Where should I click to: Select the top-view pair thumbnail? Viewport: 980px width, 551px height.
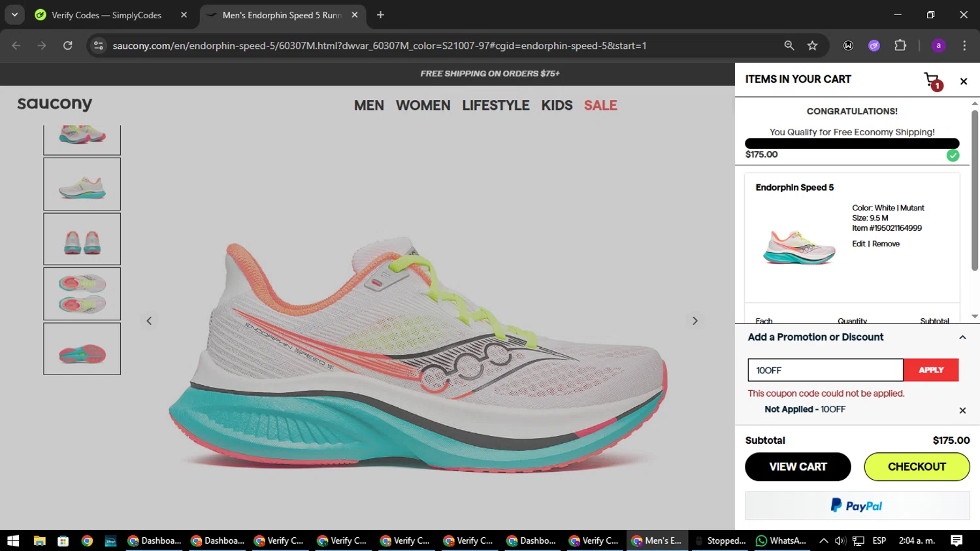click(82, 294)
